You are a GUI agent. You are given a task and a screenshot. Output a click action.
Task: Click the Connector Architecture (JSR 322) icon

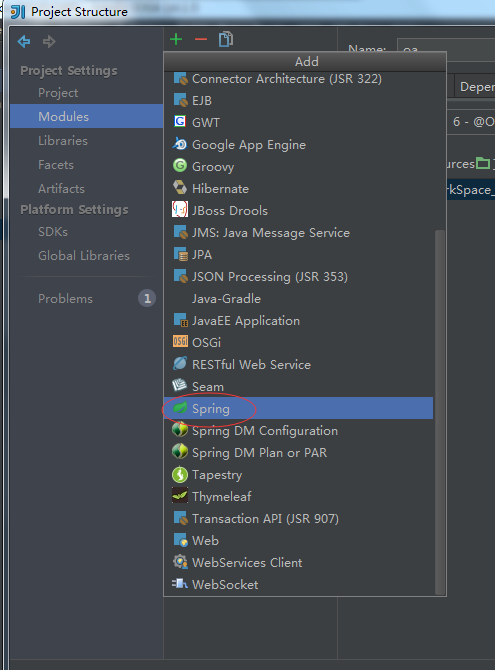(180, 79)
